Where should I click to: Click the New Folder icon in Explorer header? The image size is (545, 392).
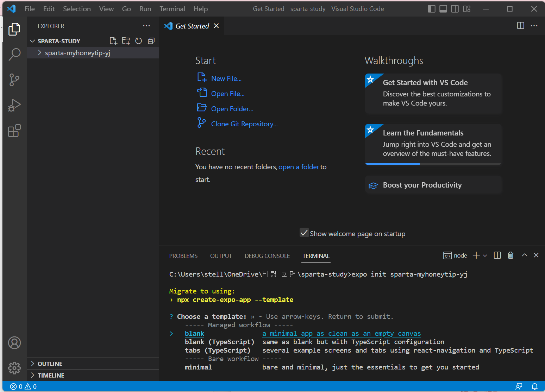click(126, 41)
